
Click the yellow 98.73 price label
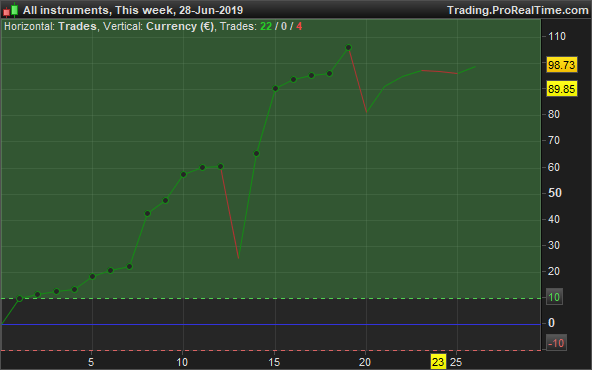561,65
